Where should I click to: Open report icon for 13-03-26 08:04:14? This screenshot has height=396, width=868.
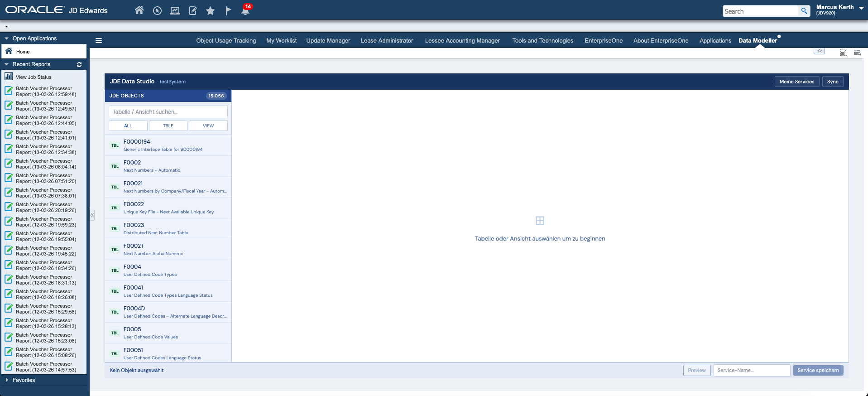tap(9, 163)
